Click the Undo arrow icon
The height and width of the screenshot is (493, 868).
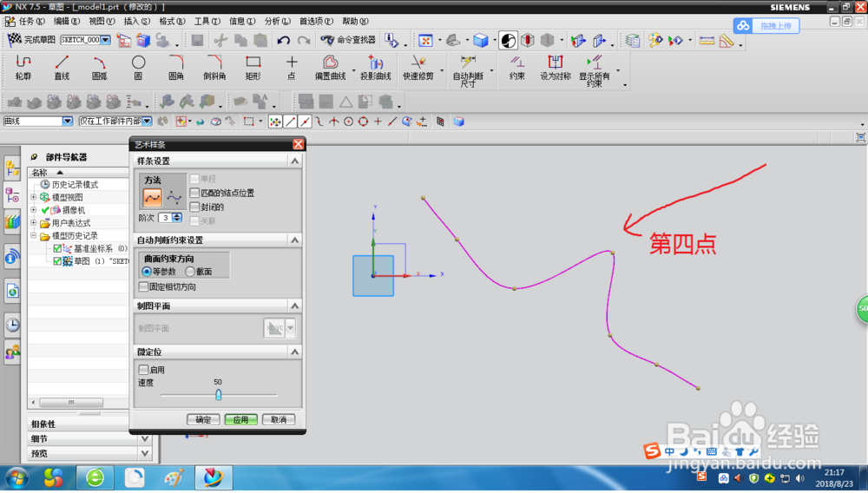284,40
